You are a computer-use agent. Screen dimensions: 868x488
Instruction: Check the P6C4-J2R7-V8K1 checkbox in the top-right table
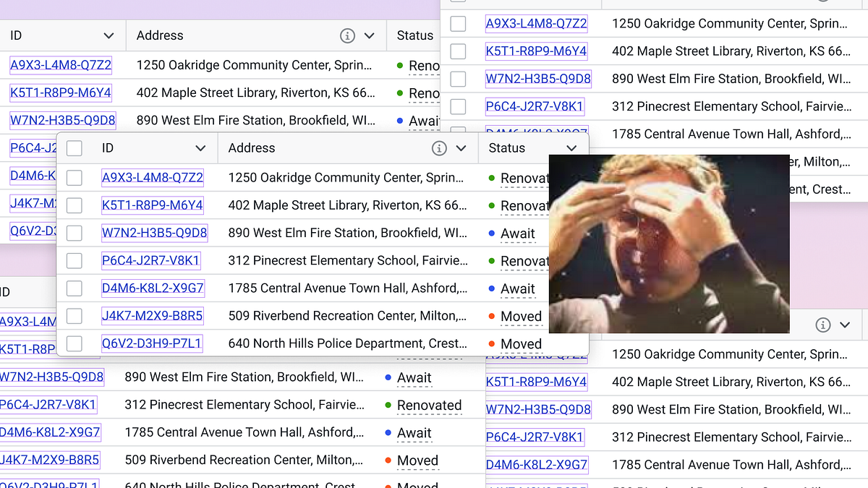coord(458,106)
